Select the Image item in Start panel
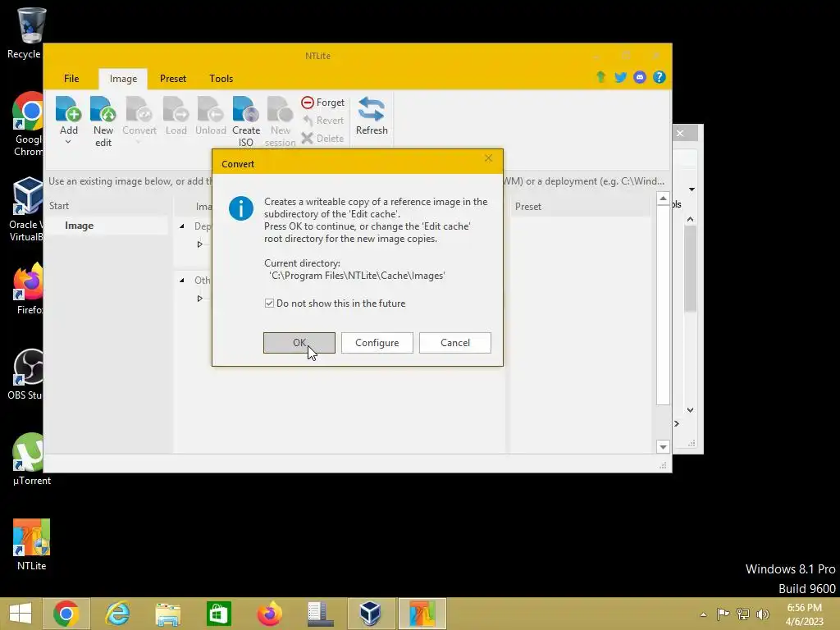 [80, 226]
